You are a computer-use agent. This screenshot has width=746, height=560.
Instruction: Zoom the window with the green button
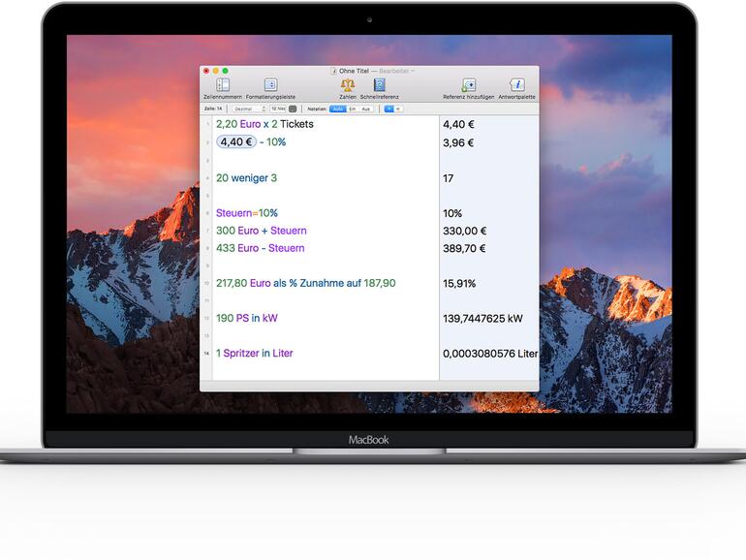[x=225, y=71]
